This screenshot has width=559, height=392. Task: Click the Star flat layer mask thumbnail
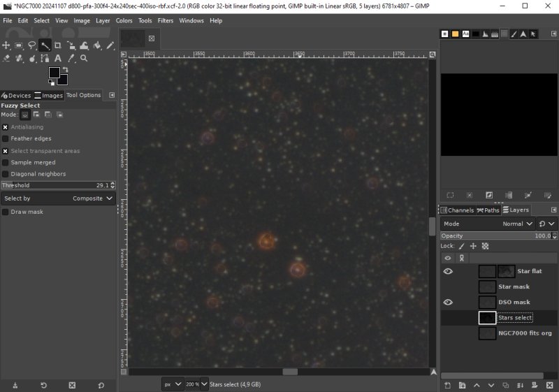tap(506, 272)
